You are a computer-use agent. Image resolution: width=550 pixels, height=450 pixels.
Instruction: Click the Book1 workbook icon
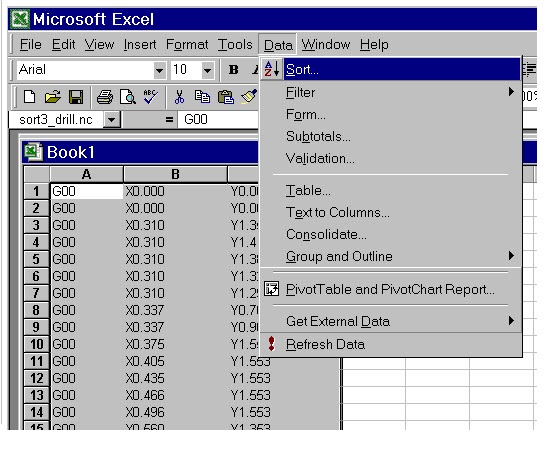click(x=33, y=152)
